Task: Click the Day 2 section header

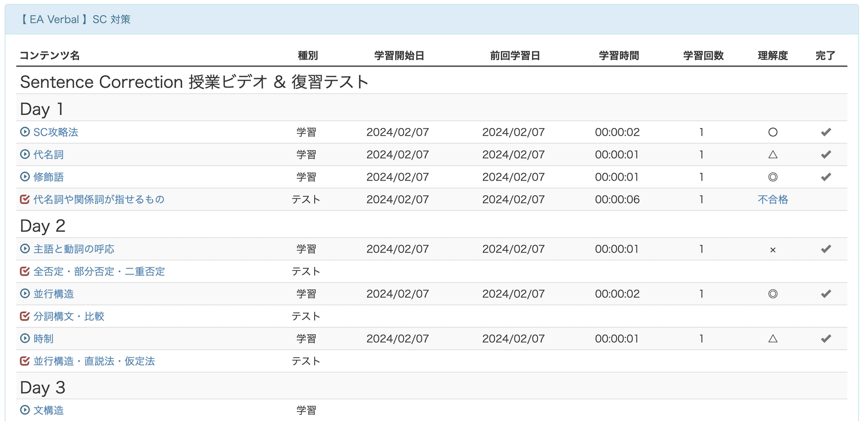Action: point(43,226)
